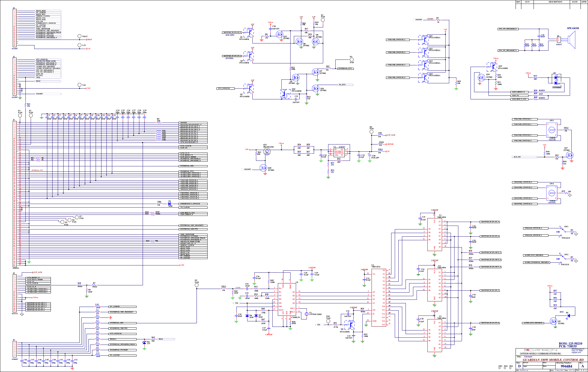This screenshot has width=588, height=372.
Task: Select the (ESCAPE) annotation under KEYPAD_SCAN_IN_1
Action: [230, 35]
